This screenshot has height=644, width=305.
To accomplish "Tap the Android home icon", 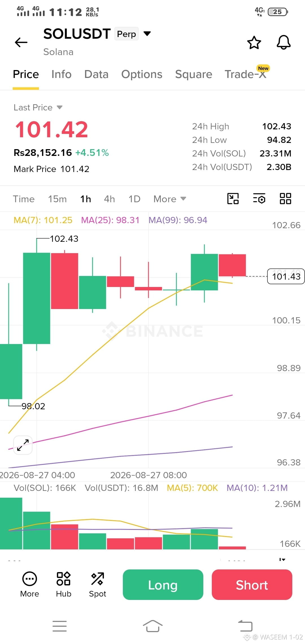I will (x=152, y=626).
